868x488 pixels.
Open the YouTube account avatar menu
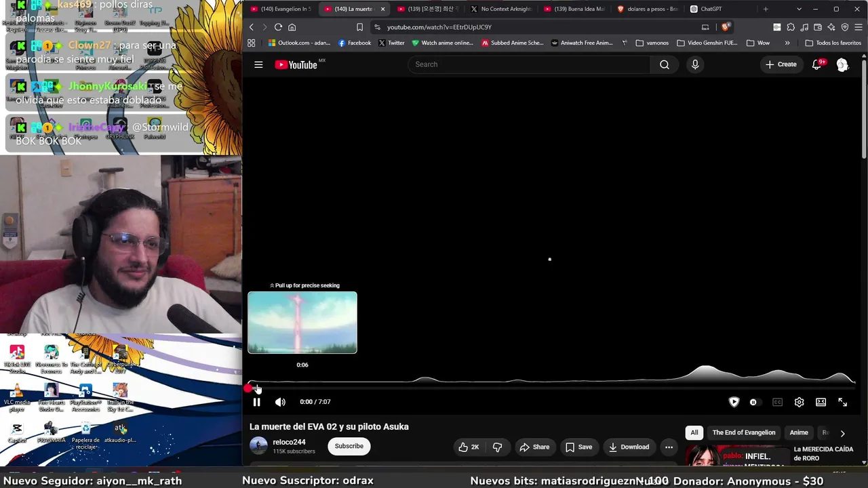[x=842, y=64]
